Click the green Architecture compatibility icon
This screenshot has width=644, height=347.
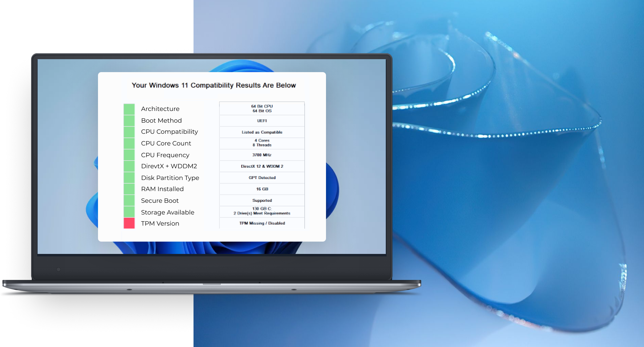(x=129, y=108)
